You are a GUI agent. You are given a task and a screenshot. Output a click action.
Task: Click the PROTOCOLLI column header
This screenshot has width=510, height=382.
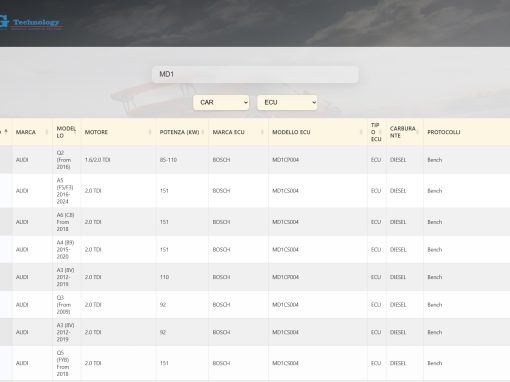click(x=444, y=132)
